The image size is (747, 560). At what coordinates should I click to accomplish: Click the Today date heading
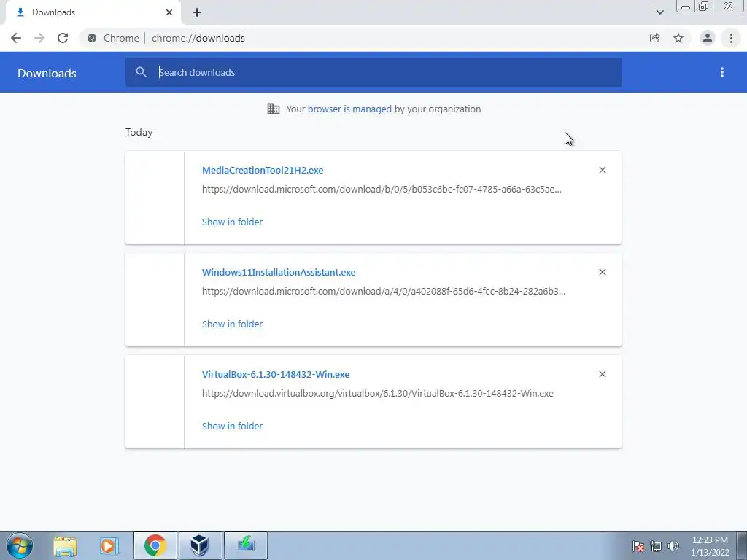(x=139, y=133)
